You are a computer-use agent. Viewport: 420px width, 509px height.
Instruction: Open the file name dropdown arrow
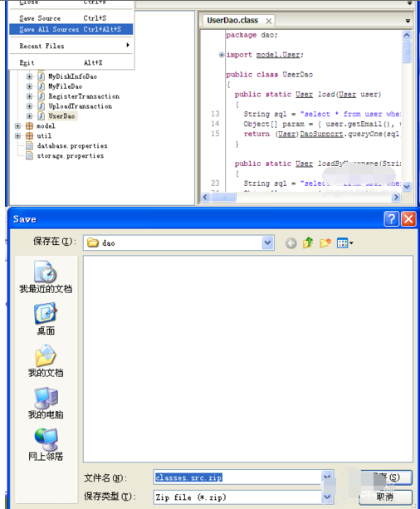coord(327,477)
